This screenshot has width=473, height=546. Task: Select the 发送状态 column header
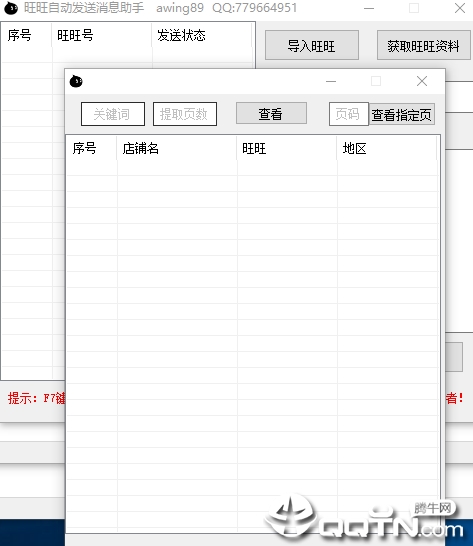202,35
